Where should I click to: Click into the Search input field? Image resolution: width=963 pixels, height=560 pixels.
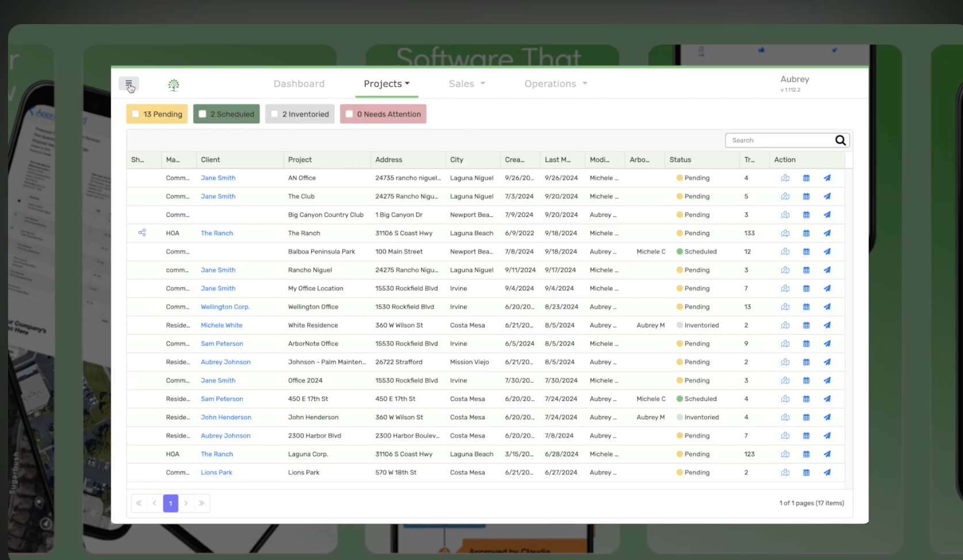[779, 140]
